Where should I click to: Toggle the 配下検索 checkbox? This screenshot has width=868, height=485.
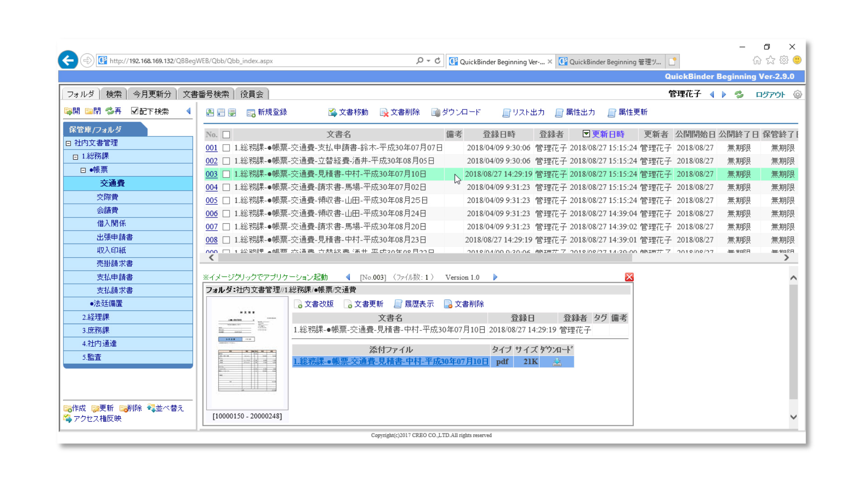[135, 111]
